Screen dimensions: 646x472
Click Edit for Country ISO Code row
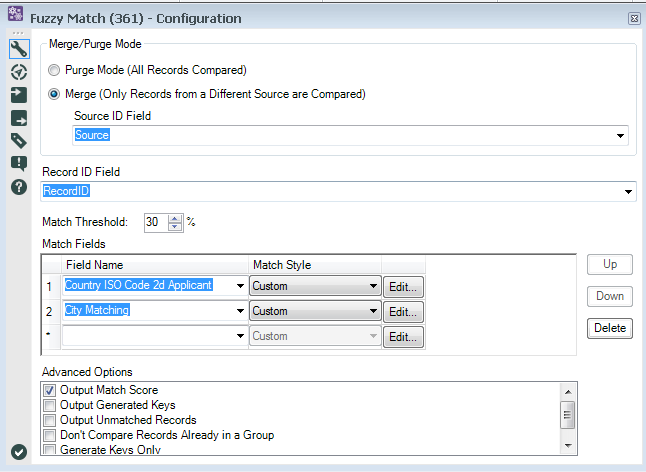[x=403, y=286]
